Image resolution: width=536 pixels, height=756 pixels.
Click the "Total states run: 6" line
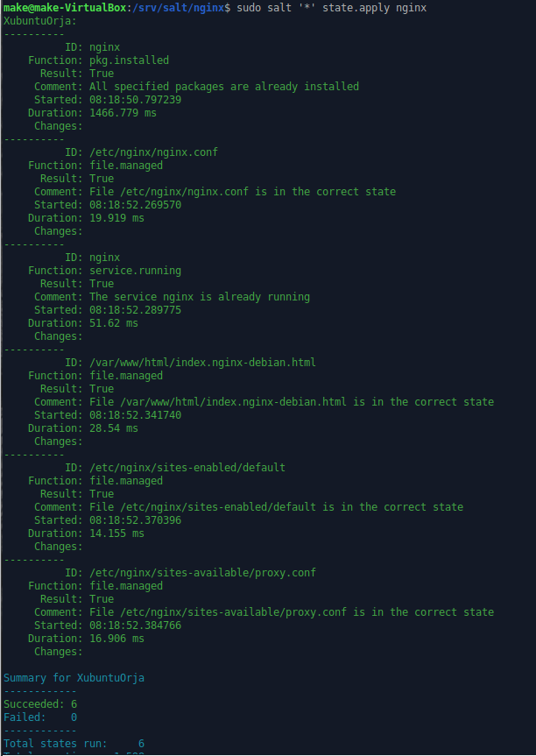(74, 744)
